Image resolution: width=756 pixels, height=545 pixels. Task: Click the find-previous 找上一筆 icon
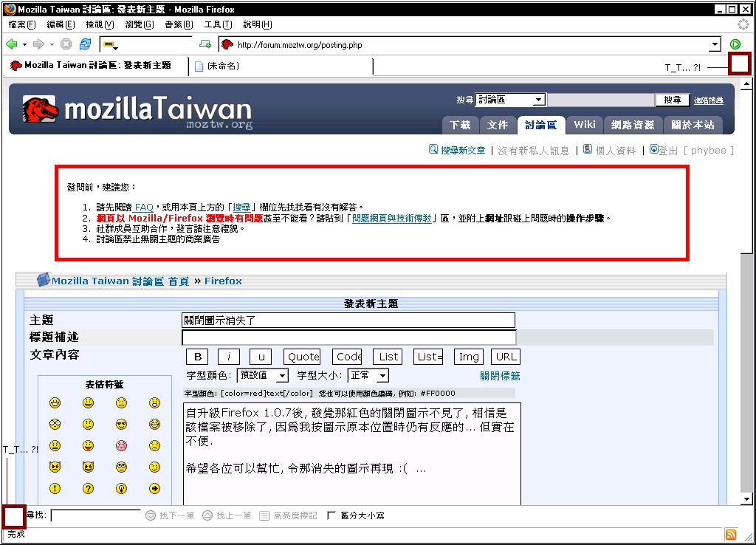[x=207, y=515]
